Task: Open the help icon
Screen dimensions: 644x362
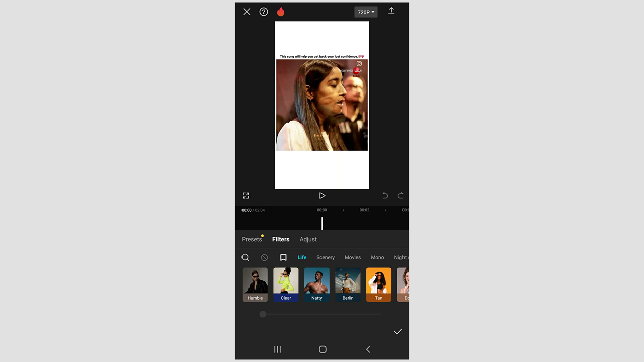Action: [x=263, y=12]
